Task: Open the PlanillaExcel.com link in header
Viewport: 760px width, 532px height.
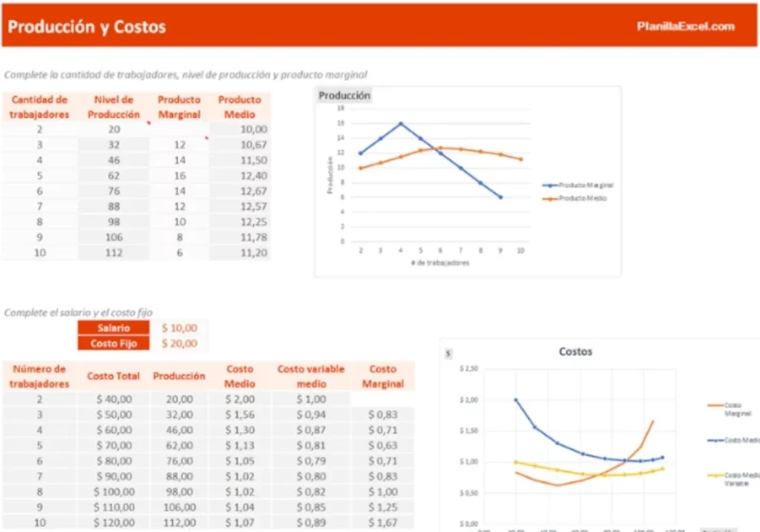Action: click(x=685, y=27)
